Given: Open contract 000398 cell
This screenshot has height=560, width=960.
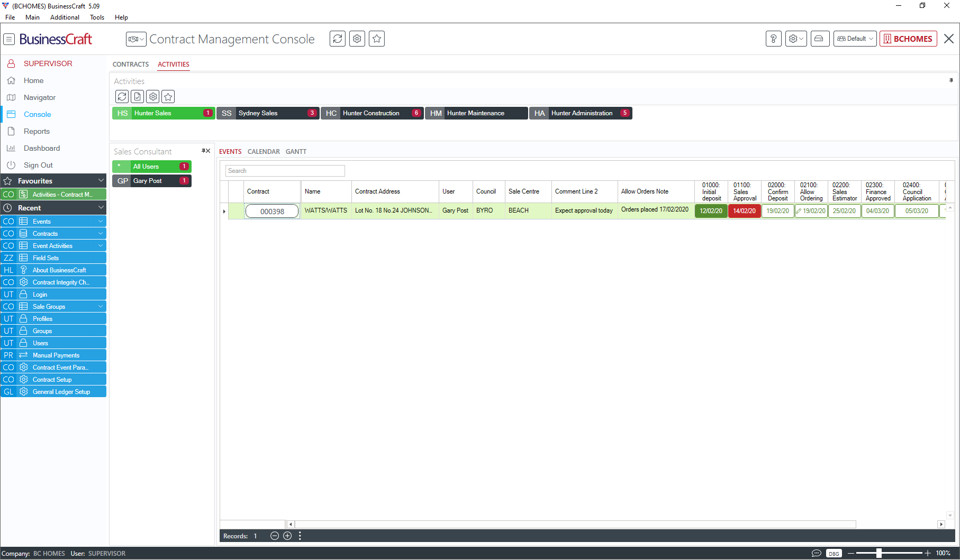Looking at the screenshot, I should [x=272, y=212].
